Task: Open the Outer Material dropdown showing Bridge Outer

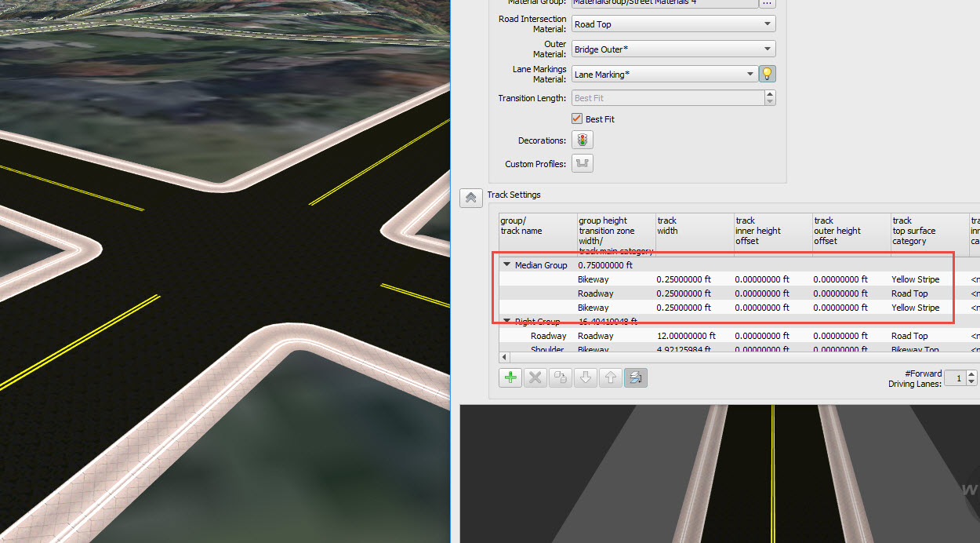Action: coord(766,48)
